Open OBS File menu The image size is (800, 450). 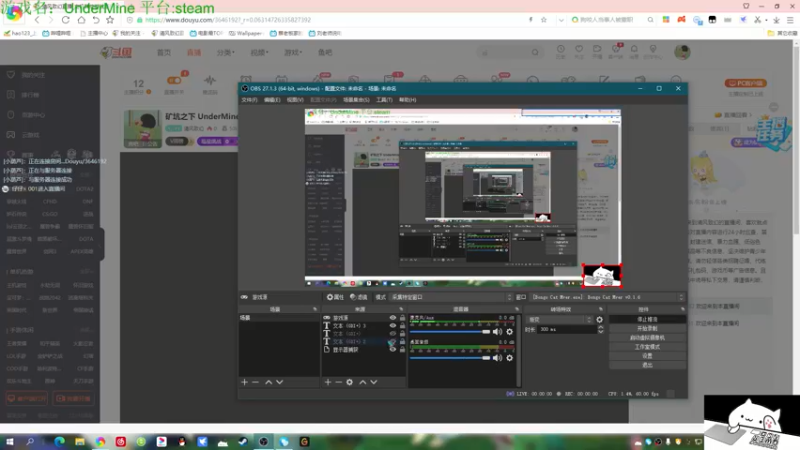click(x=249, y=100)
